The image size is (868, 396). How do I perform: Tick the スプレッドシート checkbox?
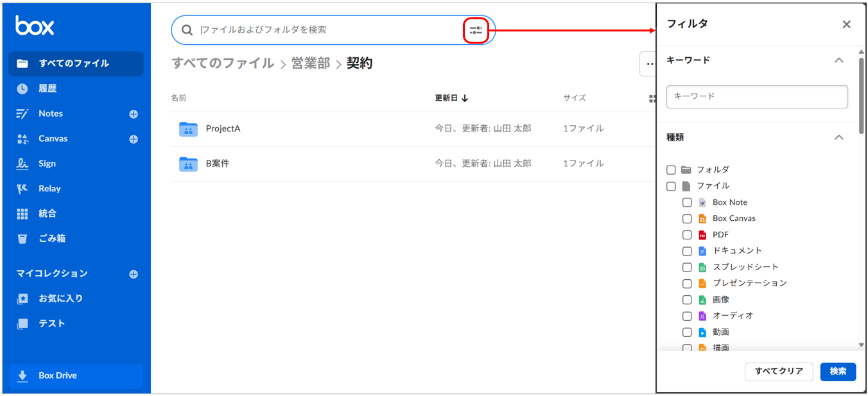pos(687,268)
